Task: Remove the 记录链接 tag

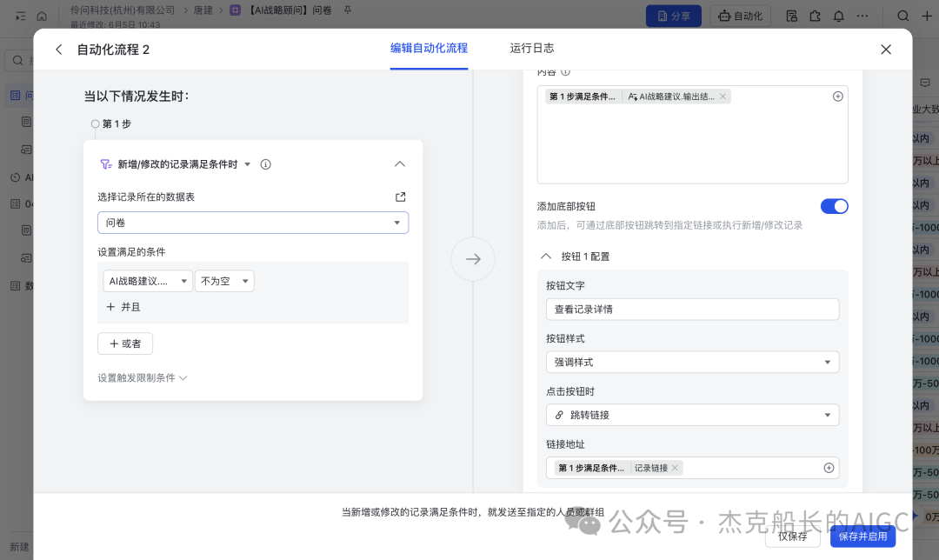Action: [675, 468]
